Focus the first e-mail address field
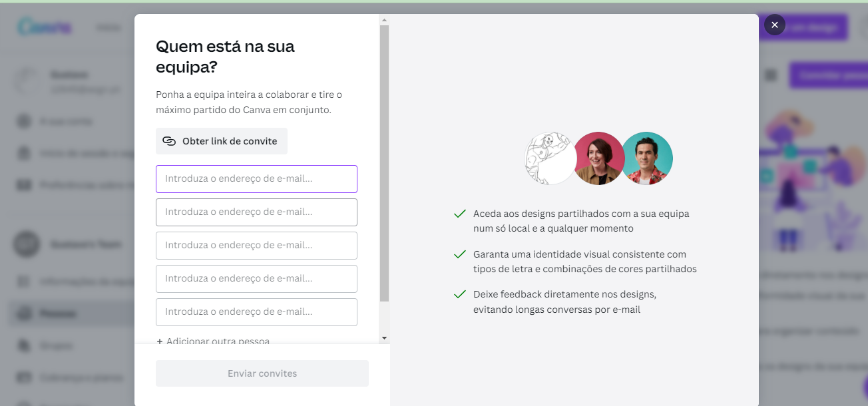Viewport: 868px width, 406px height. click(x=256, y=179)
